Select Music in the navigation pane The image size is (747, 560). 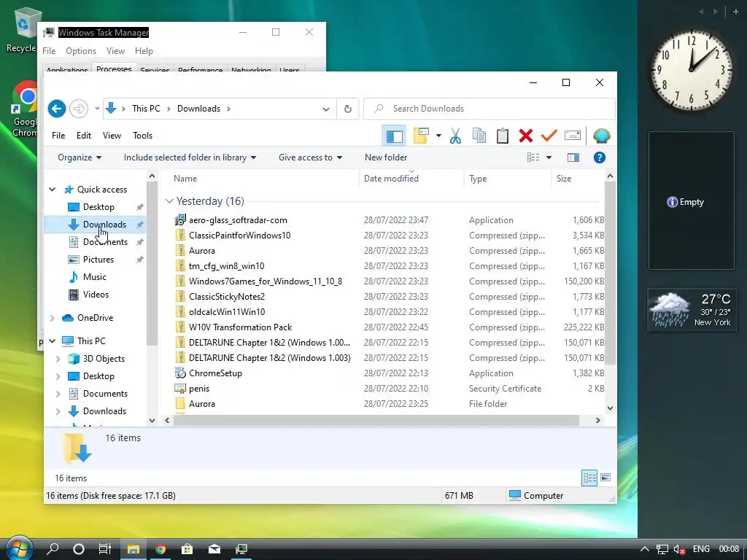[94, 277]
